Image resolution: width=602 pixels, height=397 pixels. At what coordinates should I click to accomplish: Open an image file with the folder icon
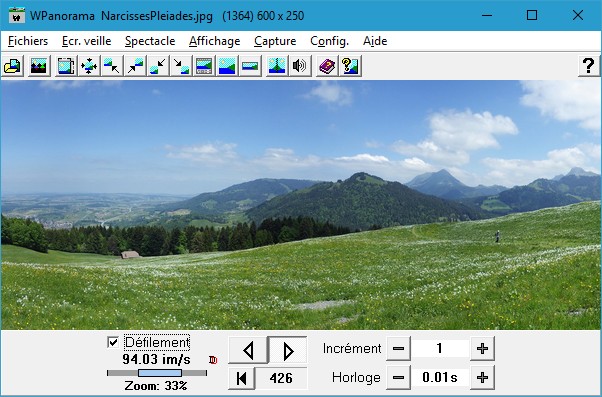coord(12,66)
